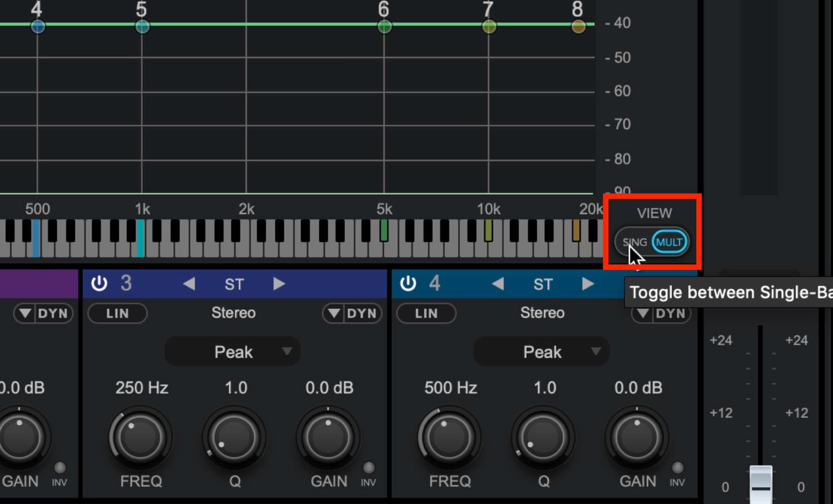Screen dimensions: 833x504
Task: Select the MULT multi-band view option
Action: [x=669, y=242]
